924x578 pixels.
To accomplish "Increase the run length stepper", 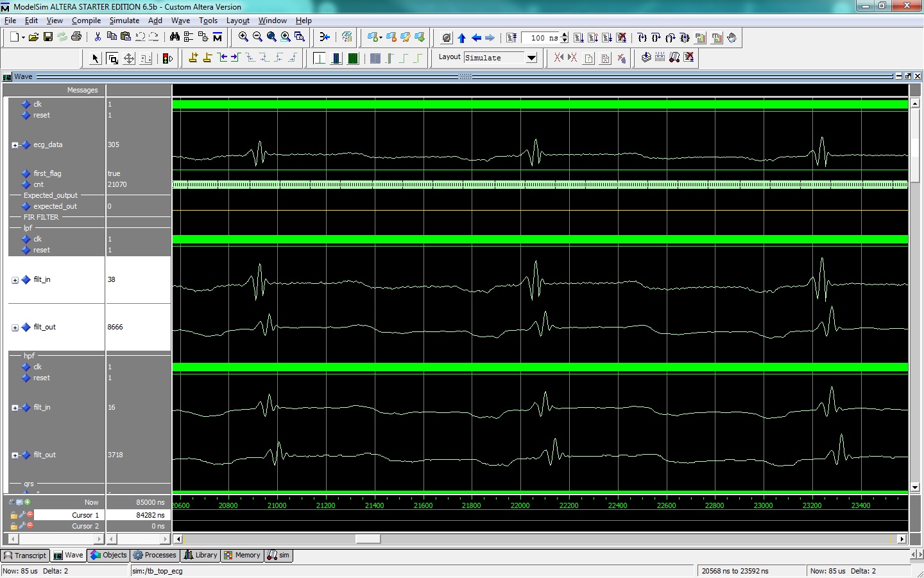I will pyautogui.click(x=565, y=35).
